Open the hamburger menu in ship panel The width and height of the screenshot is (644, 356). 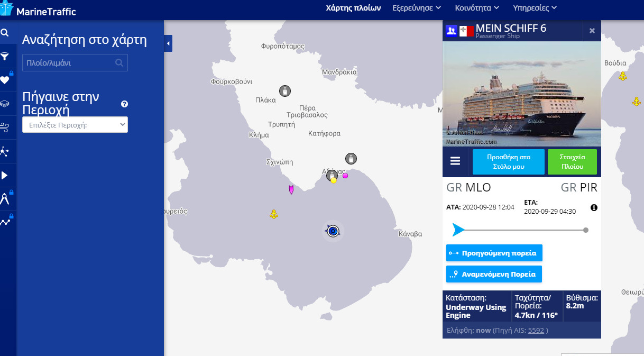tap(455, 161)
